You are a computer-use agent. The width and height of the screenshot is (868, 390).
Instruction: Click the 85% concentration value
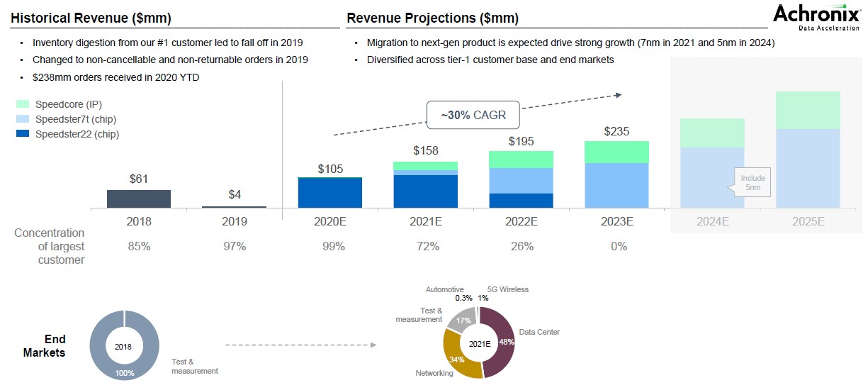click(139, 247)
